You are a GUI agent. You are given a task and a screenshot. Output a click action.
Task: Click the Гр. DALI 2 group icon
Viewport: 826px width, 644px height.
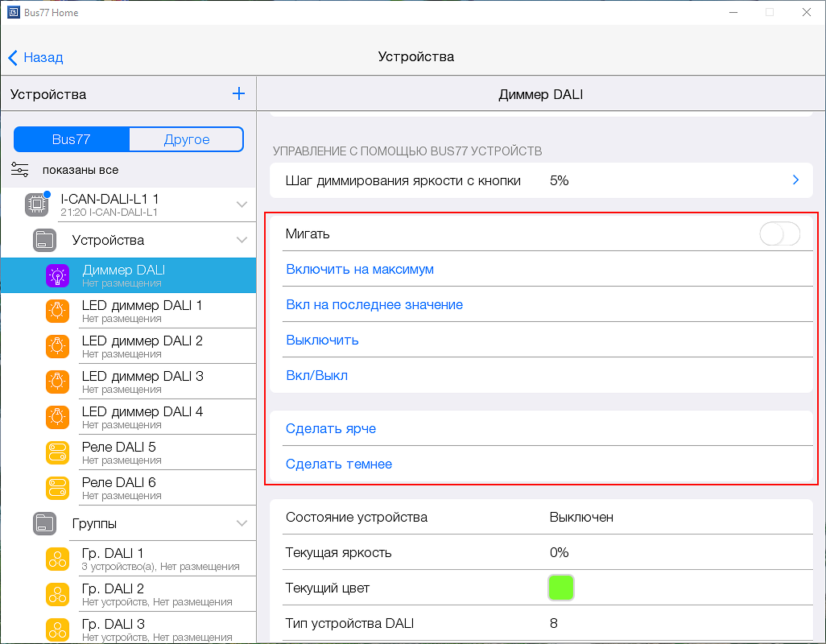[x=57, y=594]
